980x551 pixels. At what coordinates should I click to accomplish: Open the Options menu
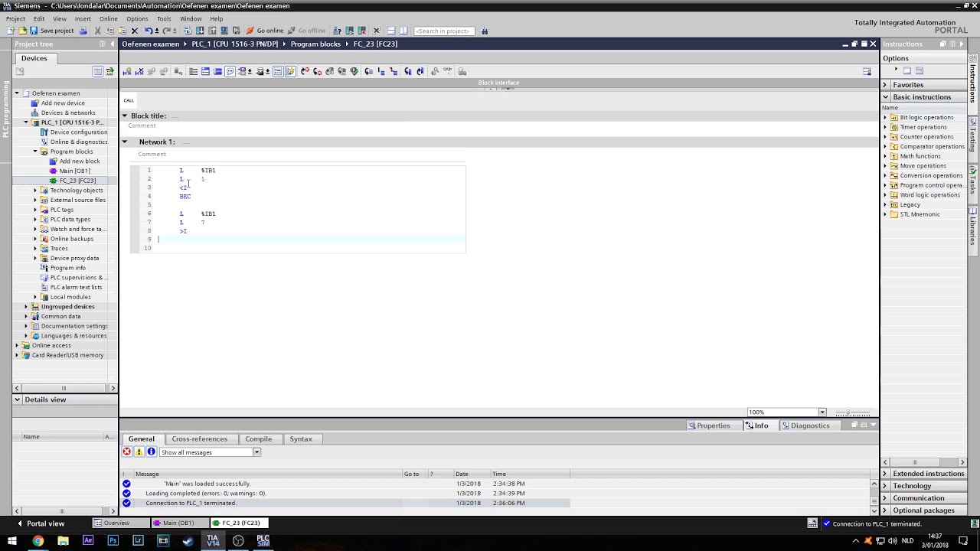137,18
